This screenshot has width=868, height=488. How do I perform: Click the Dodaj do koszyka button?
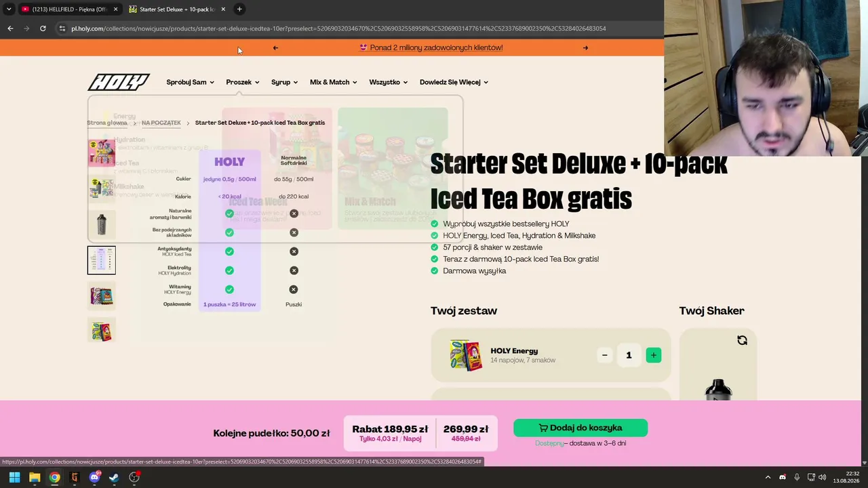coord(580,428)
